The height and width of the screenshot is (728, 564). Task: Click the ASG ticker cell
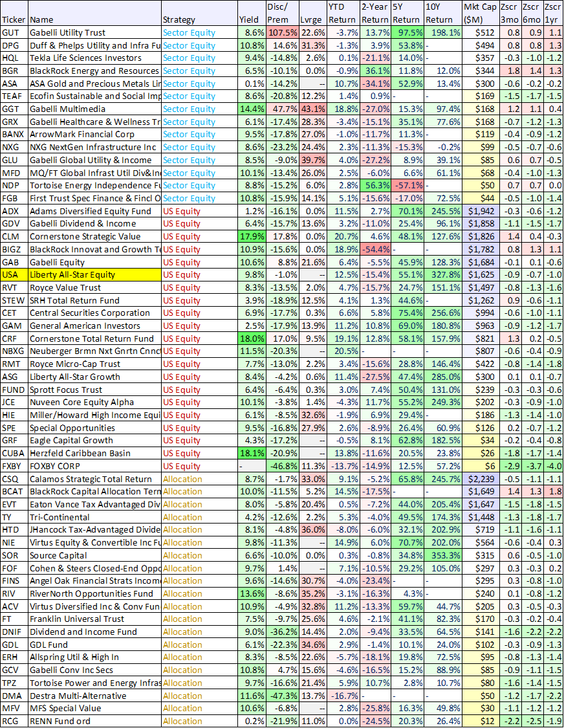click(14, 377)
